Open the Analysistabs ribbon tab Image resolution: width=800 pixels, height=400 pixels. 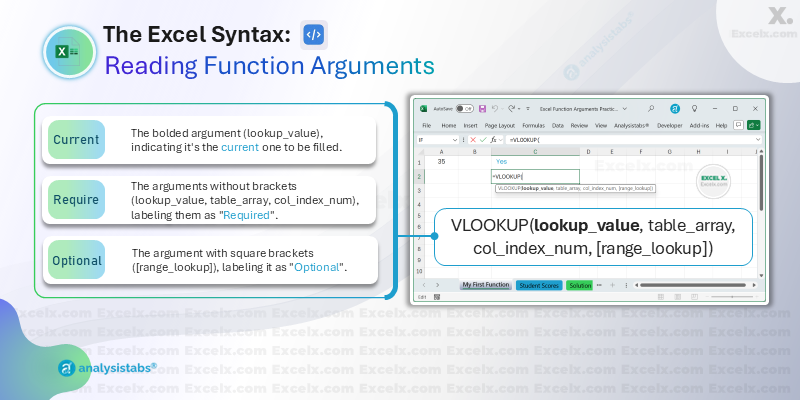point(632,125)
